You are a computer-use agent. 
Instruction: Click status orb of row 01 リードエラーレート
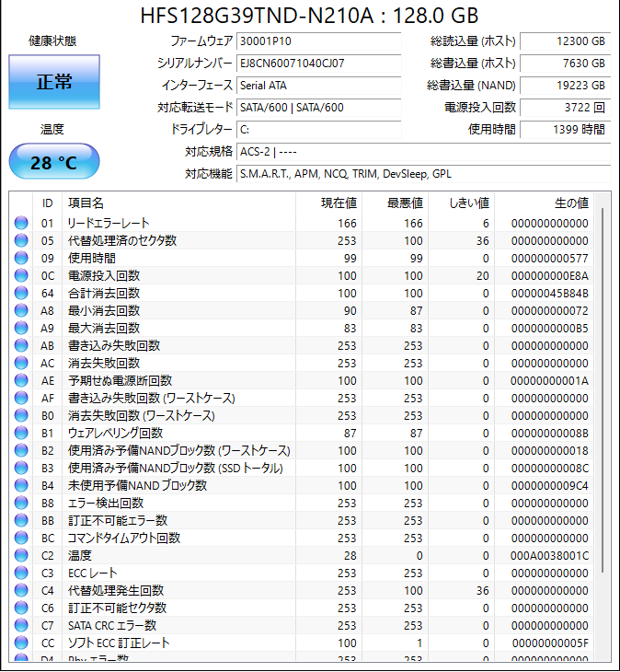click(21, 223)
